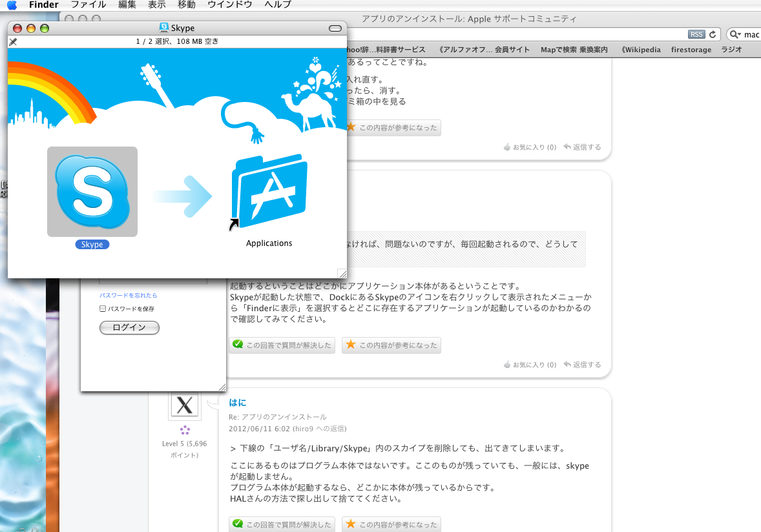Toggle the パスワードを保存 checkbox

103,309
